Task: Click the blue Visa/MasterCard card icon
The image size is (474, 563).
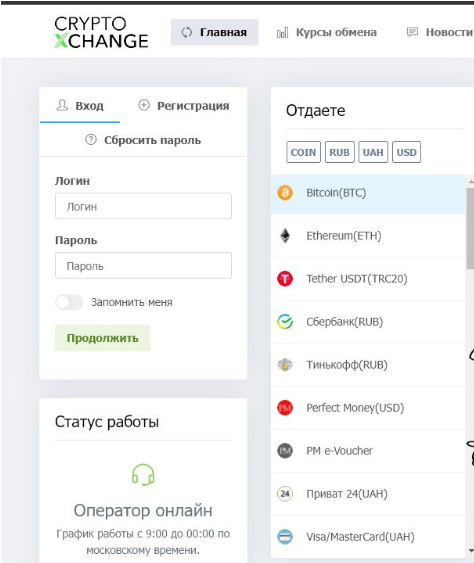Action: (x=285, y=537)
